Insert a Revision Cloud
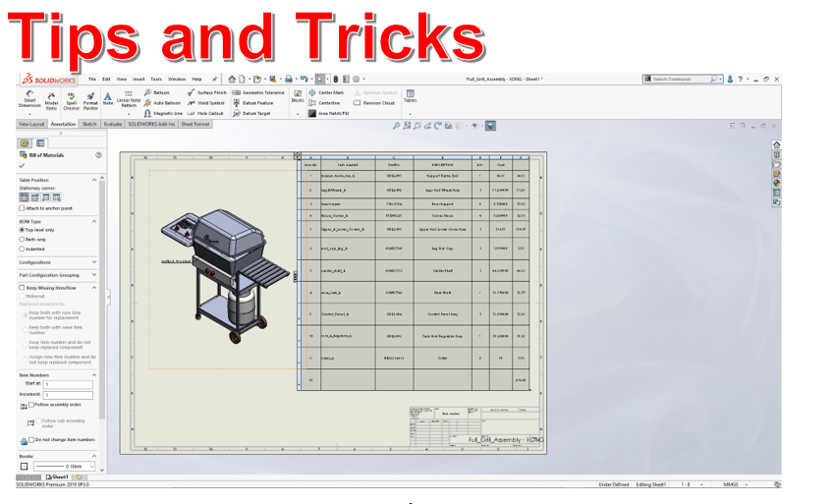 pos(374,103)
